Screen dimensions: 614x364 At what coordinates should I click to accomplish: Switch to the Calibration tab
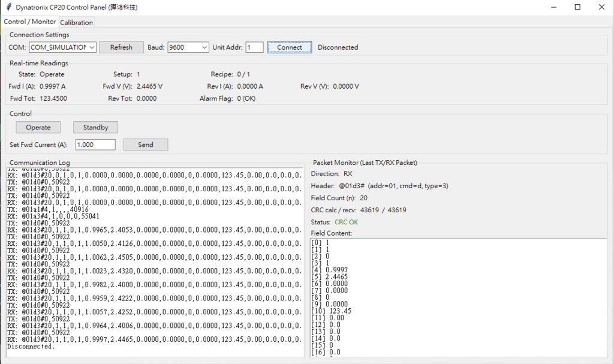tap(76, 22)
